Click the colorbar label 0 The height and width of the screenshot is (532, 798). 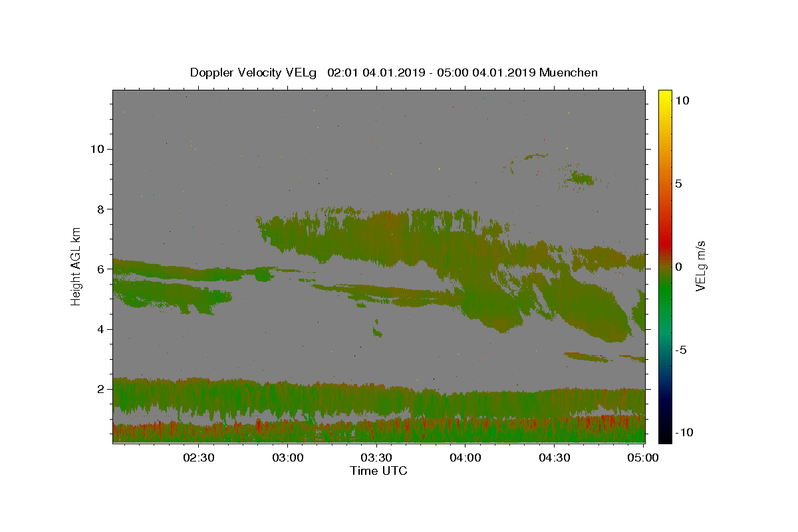tap(678, 267)
